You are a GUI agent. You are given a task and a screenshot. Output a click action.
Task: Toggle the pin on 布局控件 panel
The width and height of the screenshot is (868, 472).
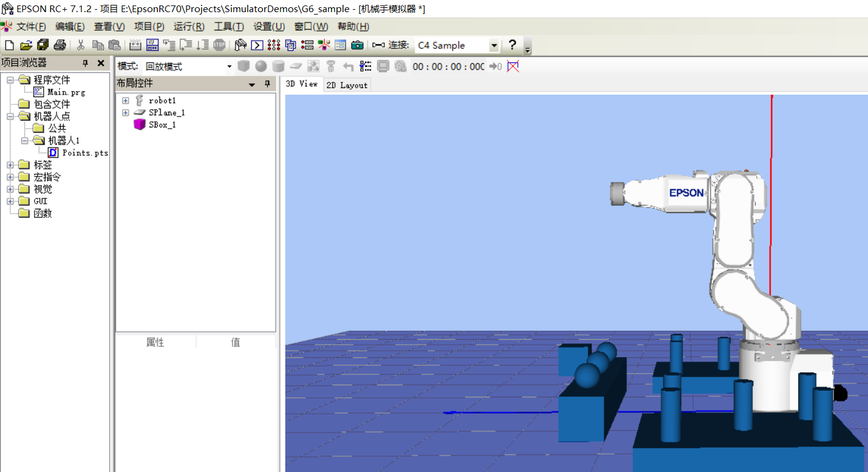point(267,84)
